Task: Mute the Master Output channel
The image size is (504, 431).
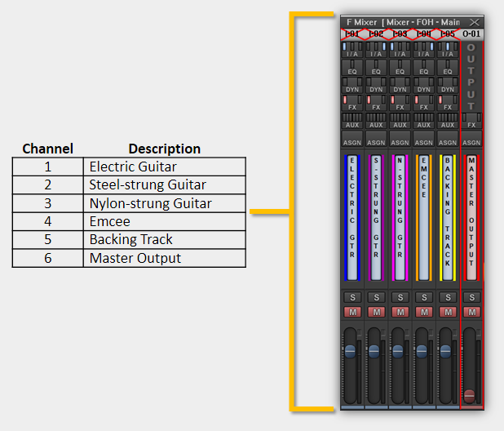Action: (471, 312)
